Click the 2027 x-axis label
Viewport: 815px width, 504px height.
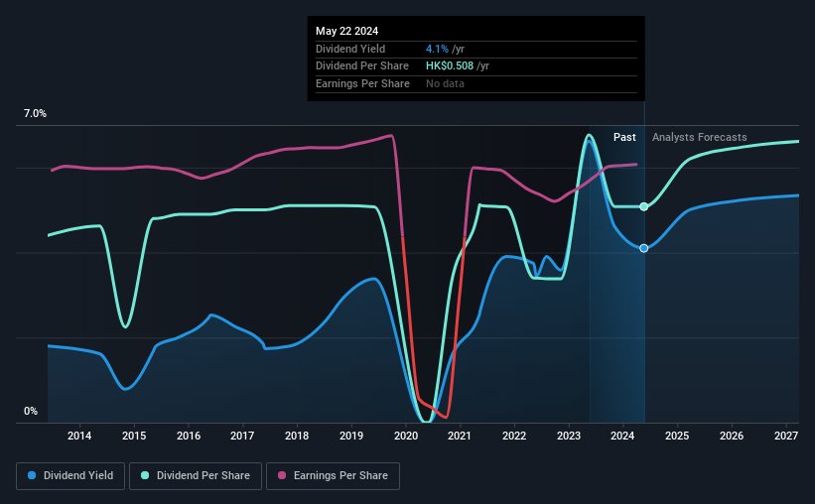click(786, 436)
